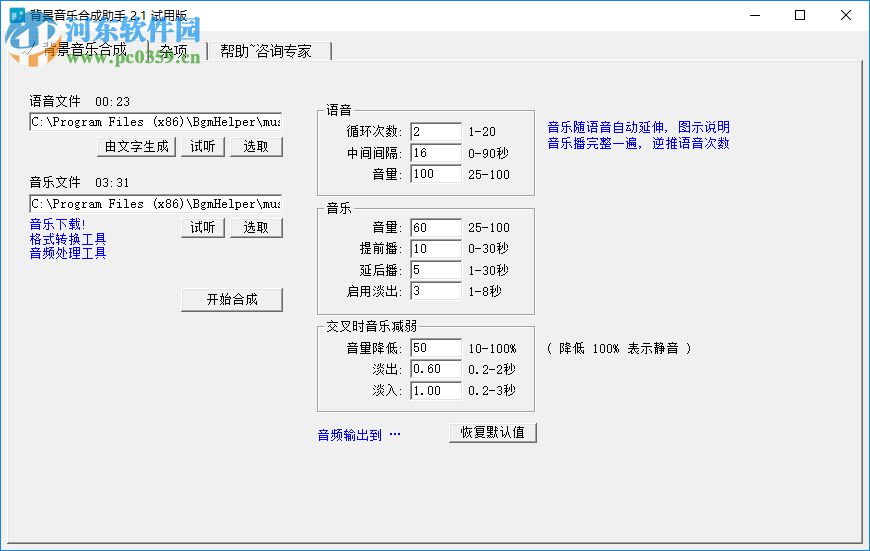Switch to the 背景音乐合成 tab
This screenshot has height=551, width=870.
click(x=83, y=50)
